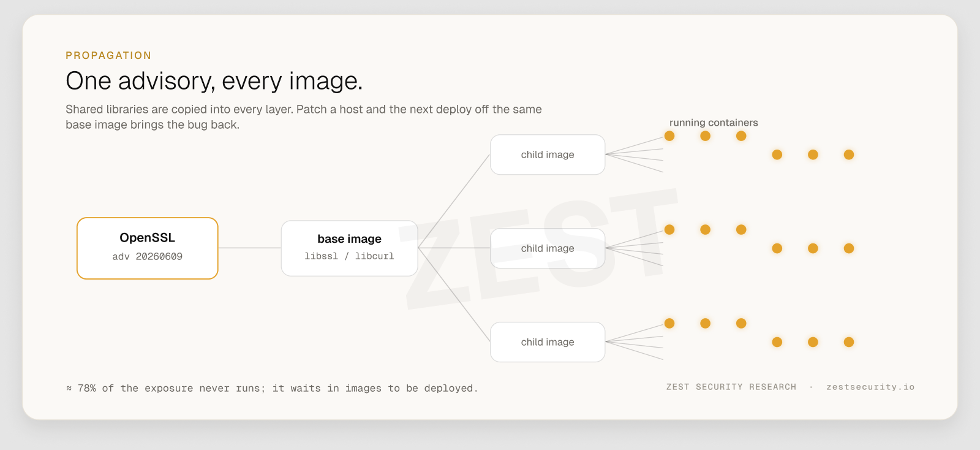
Task: Click the 'Shared libraries are copied' description
Action: [x=304, y=116]
